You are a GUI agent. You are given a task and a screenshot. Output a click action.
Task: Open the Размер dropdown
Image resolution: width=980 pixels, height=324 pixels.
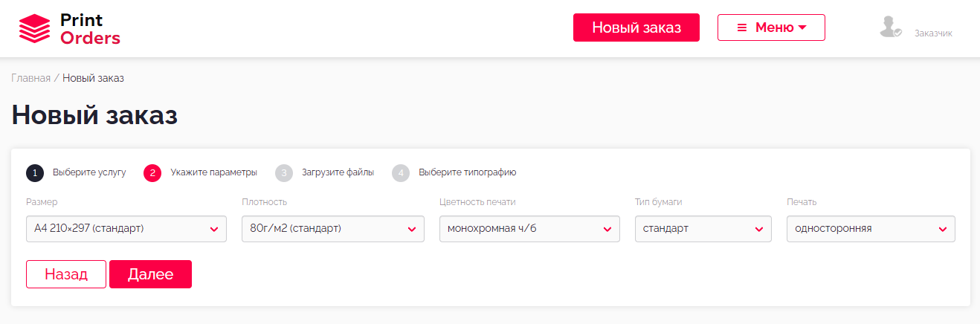(126, 229)
